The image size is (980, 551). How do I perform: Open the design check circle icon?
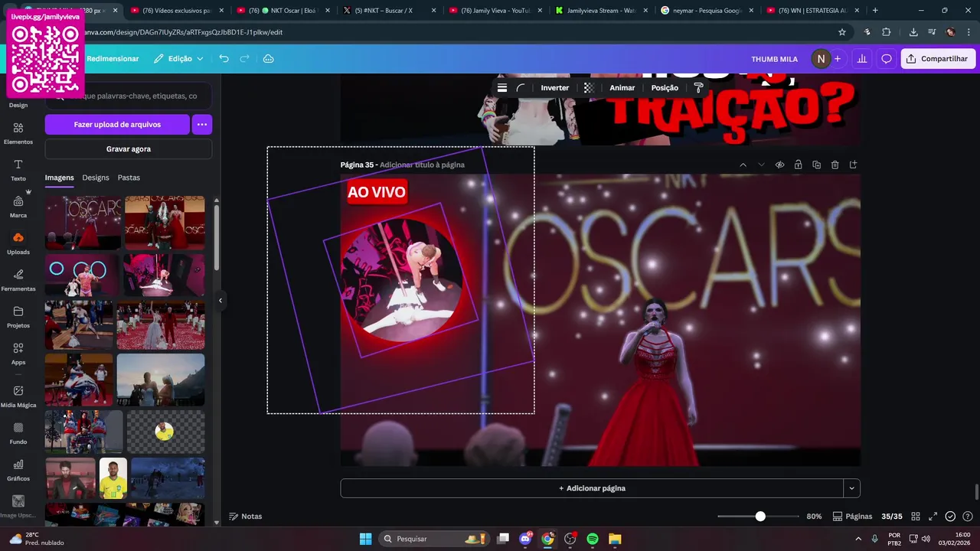tap(950, 517)
